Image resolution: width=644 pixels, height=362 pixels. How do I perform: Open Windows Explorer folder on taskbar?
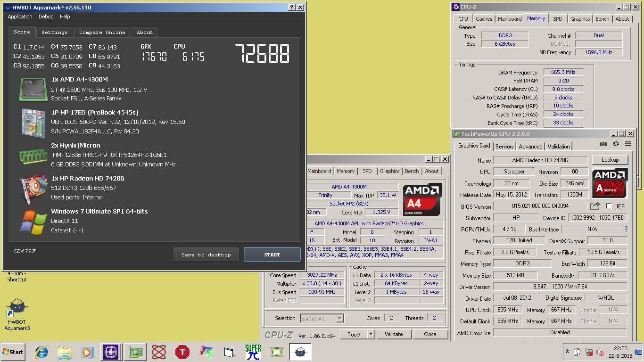click(65, 352)
